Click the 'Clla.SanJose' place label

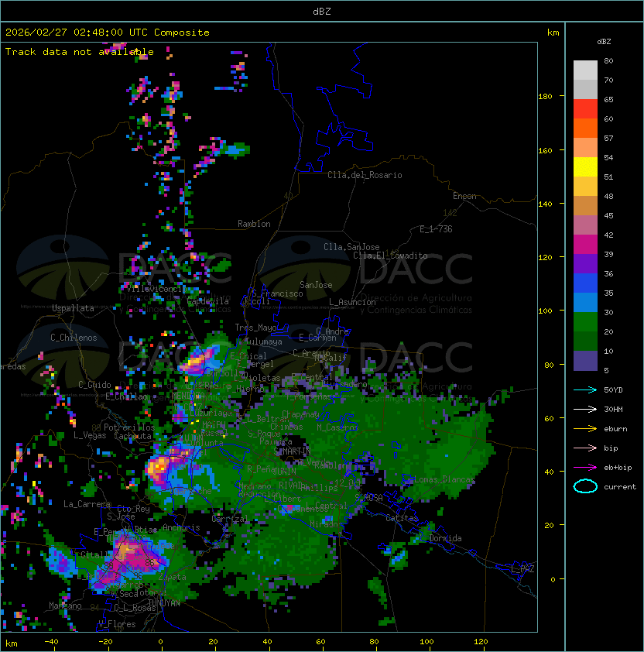tap(351, 247)
